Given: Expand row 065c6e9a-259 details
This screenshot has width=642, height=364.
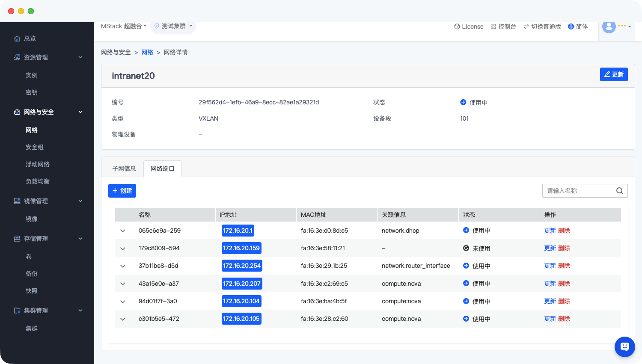Looking at the screenshot, I should 123,231.
